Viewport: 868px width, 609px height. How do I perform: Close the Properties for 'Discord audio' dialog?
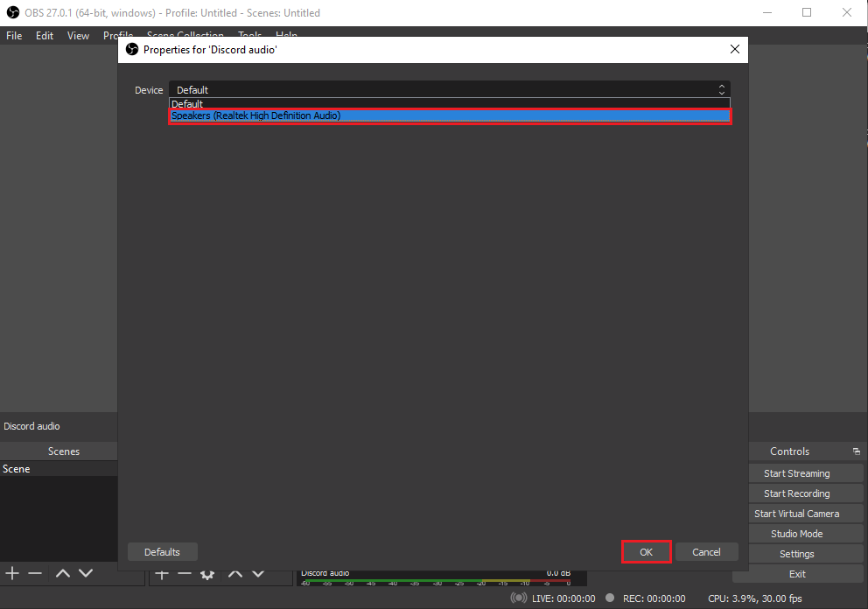pyautogui.click(x=735, y=49)
